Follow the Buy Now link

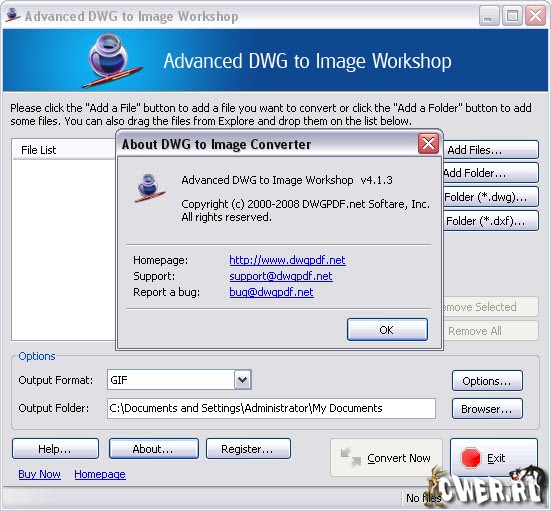[x=39, y=474]
